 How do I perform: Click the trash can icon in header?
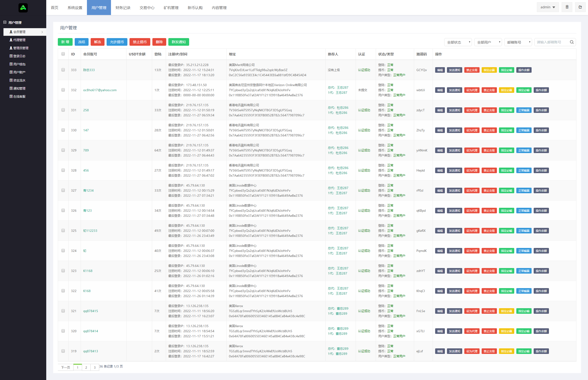coord(567,7)
